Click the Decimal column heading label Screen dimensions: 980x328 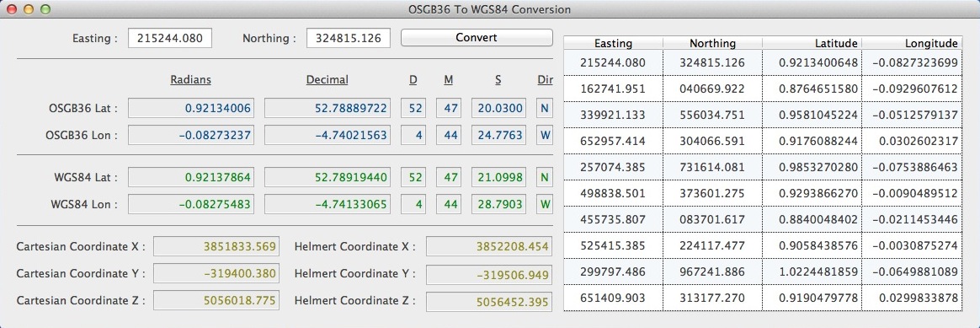coord(327,79)
